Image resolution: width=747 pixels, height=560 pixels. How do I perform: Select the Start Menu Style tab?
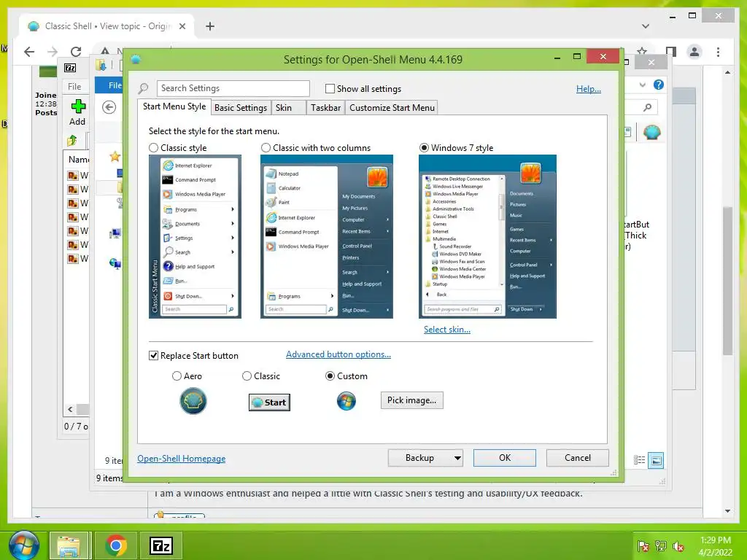[x=174, y=106]
